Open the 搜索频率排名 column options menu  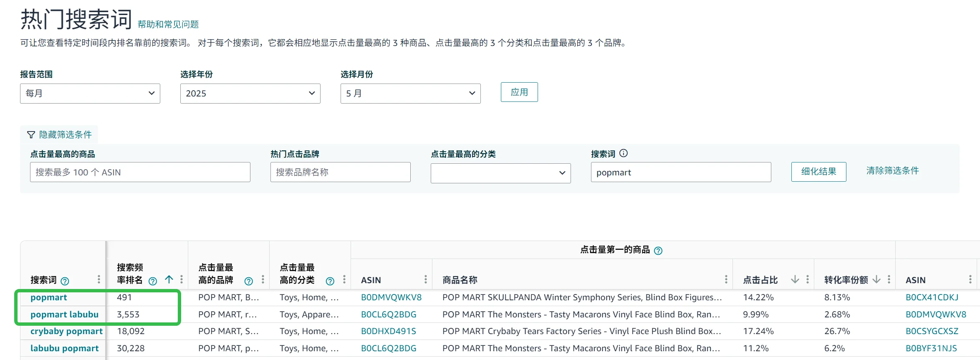(x=182, y=279)
